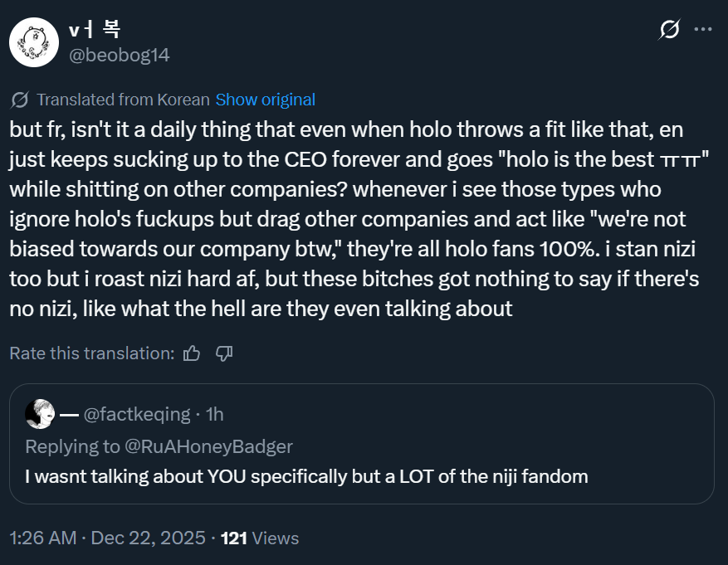Toggle Show original to view Korean text
The width and height of the screenshot is (728, 565).
tap(265, 100)
